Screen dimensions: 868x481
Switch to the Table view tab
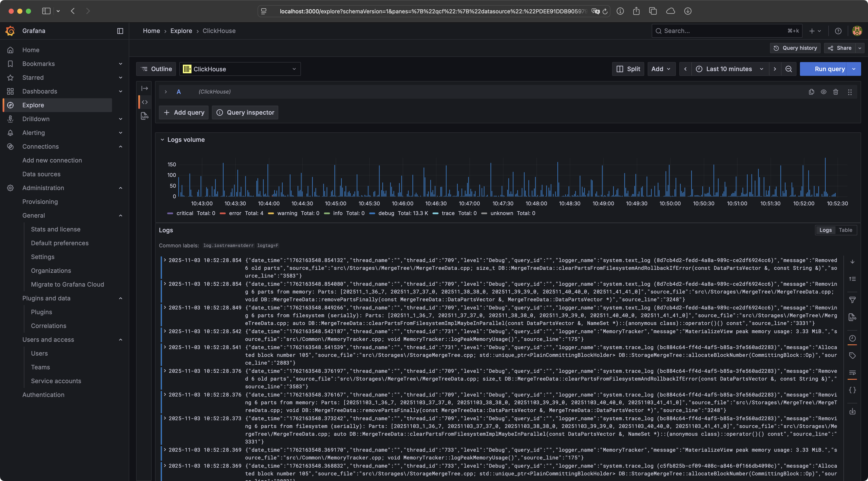point(845,230)
